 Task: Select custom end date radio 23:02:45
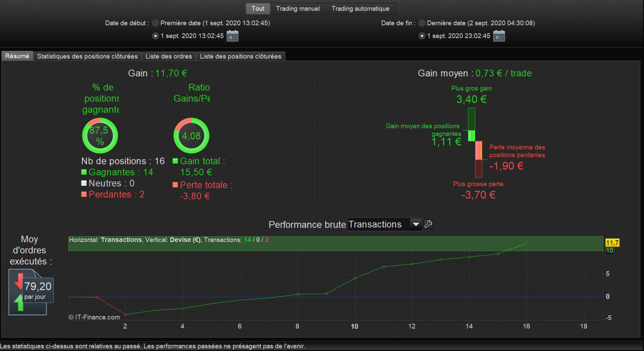(422, 36)
